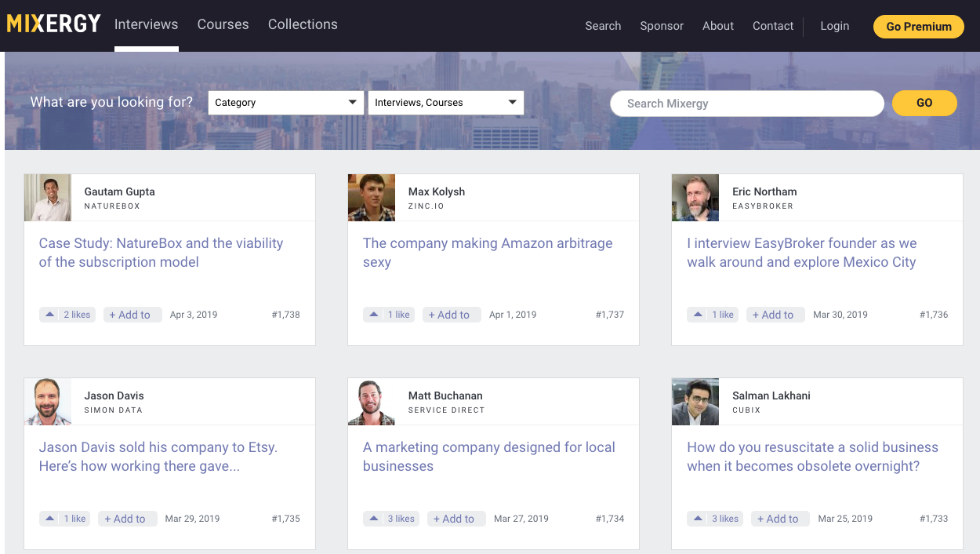Focus the Search Mixergy input field
Image resolution: width=980 pixels, height=554 pixels.
pyautogui.click(x=747, y=104)
